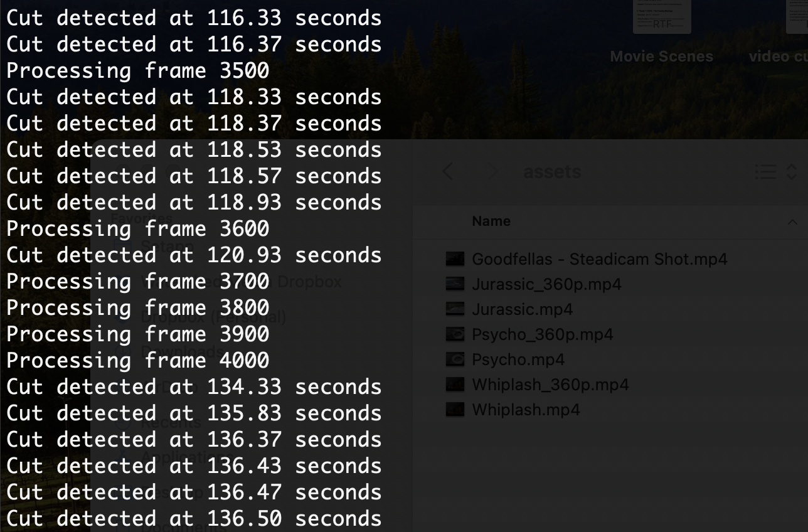This screenshot has height=532, width=808.
Task: Expand the view mode up-down chevron in Finder
Action: 792,172
